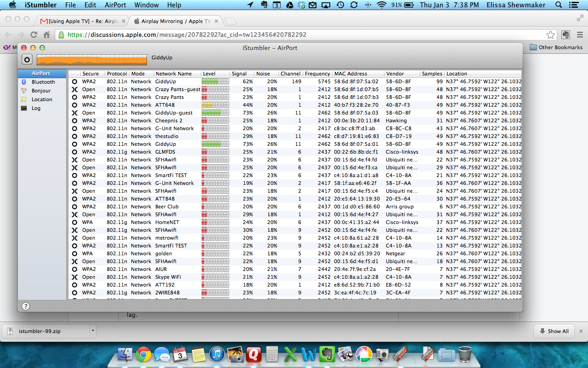The width and height of the screenshot is (588, 368).
Task: Select the HomeNET network row
Action: 295,222
